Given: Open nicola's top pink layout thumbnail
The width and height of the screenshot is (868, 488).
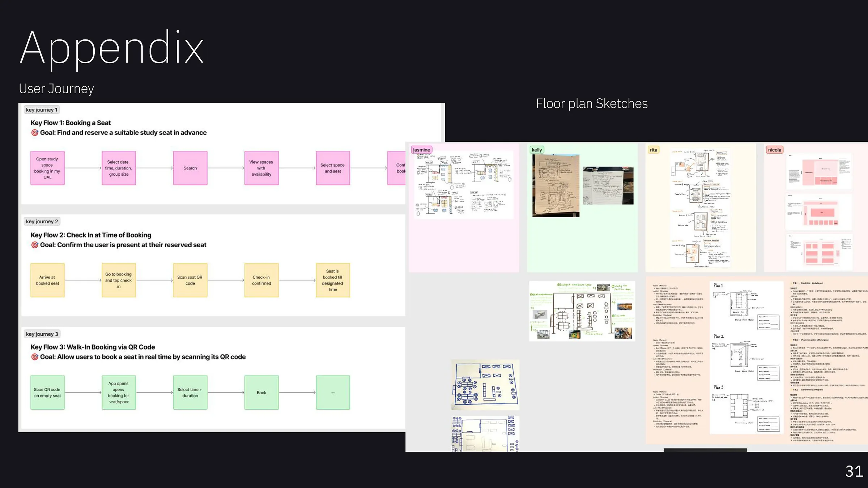Looking at the screenshot, I should 819,172.
